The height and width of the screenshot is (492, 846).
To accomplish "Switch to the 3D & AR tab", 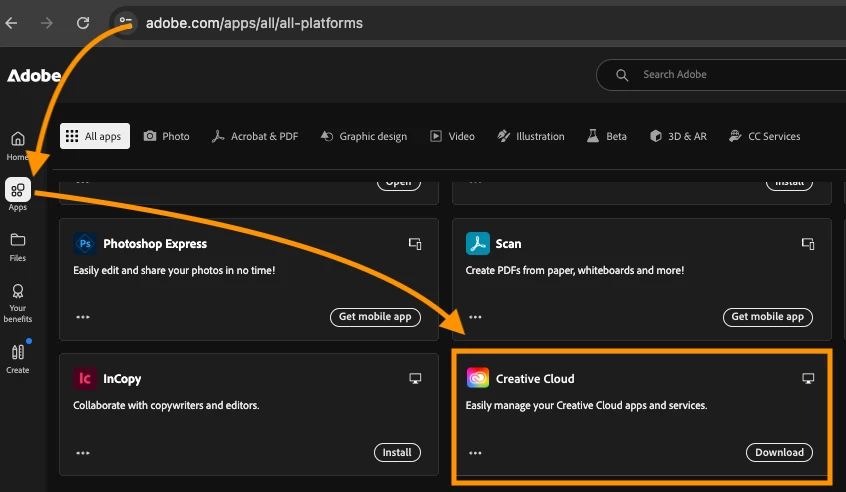I will [x=678, y=136].
